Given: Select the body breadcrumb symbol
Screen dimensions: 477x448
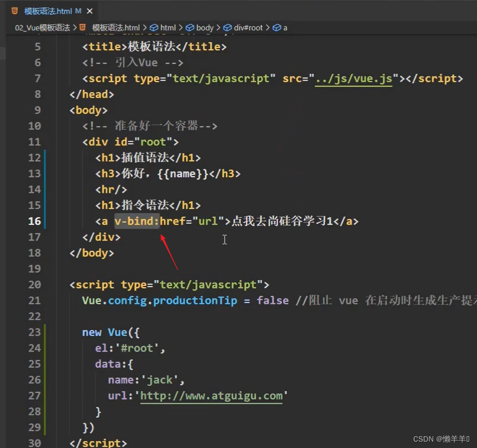Looking at the screenshot, I should tap(205, 28).
